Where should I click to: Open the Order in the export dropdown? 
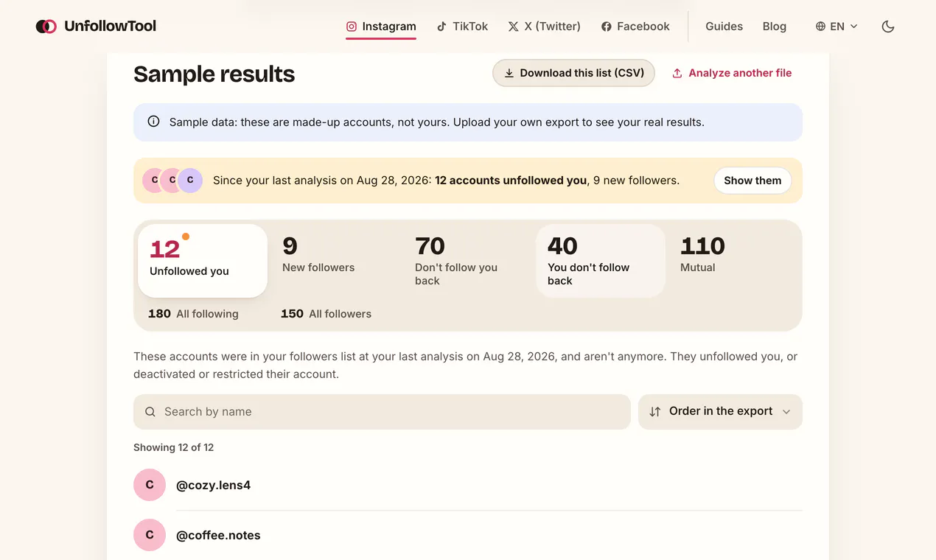(720, 412)
